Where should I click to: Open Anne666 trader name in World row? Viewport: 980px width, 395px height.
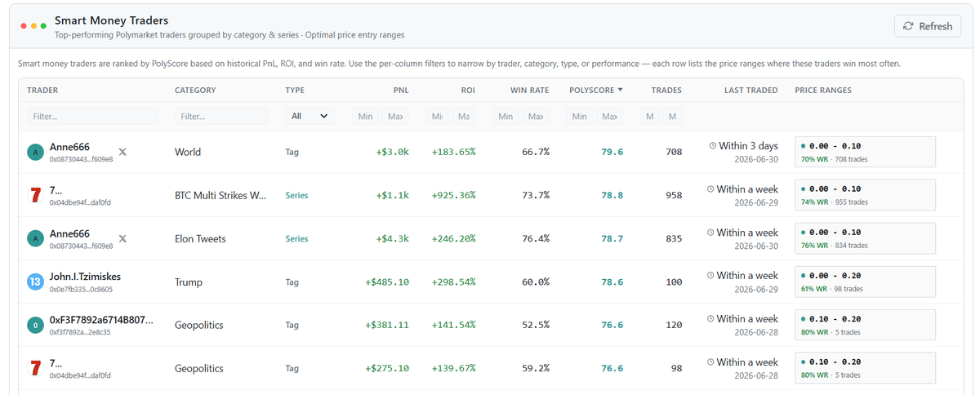pos(69,147)
